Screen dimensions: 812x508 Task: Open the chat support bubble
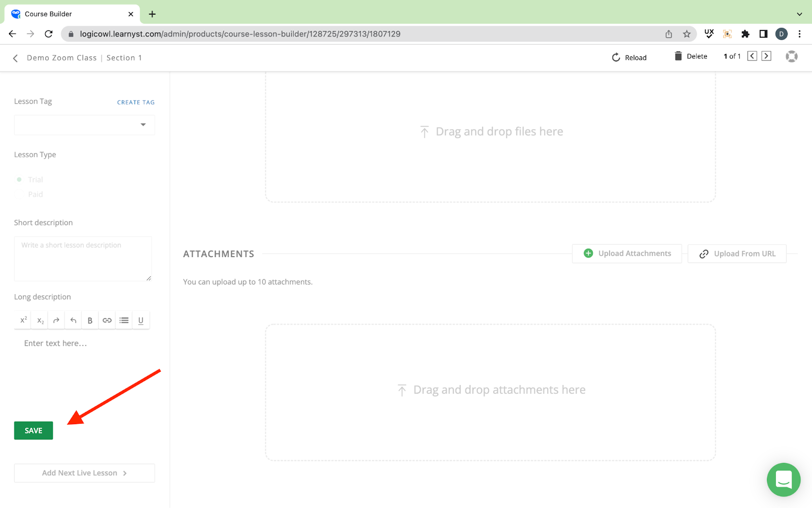pyautogui.click(x=783, y=479)
